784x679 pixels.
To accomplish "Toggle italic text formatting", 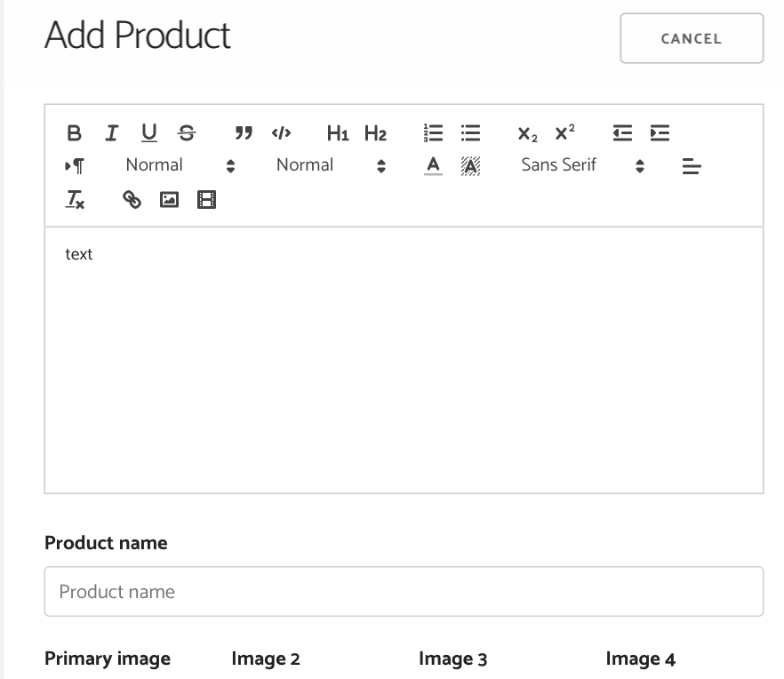I will click(x=111, y=133).
